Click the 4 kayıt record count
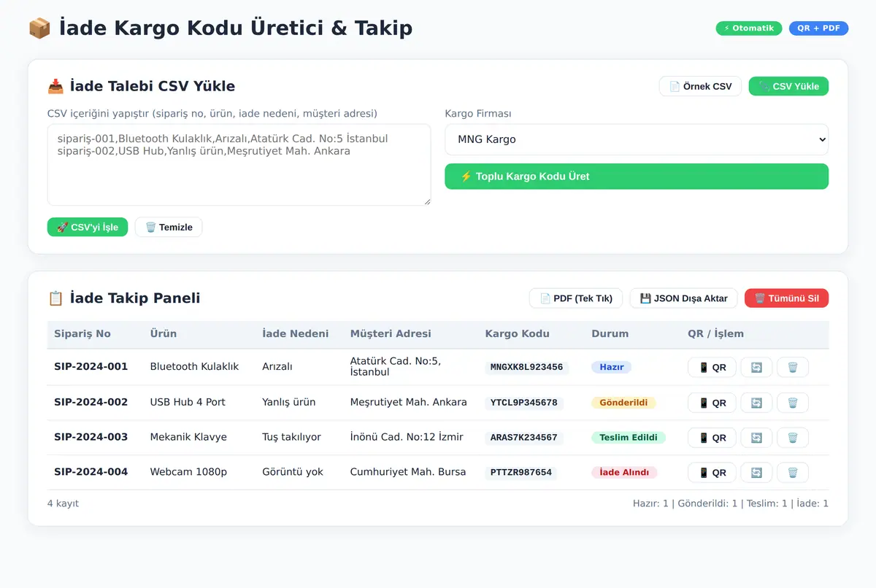This screenshot has width=876, height=588. (x=63, y=504)
